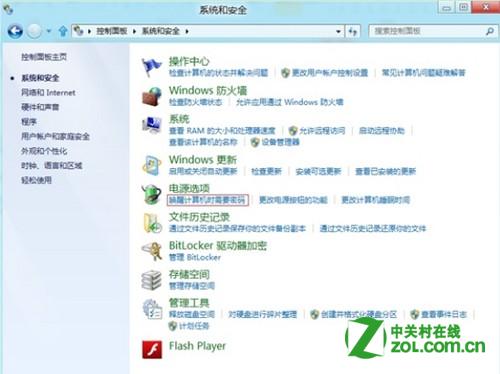Select 外观和个性化 in the sidebar
This screenshot has height=374, width=500.
click(44, 151)
